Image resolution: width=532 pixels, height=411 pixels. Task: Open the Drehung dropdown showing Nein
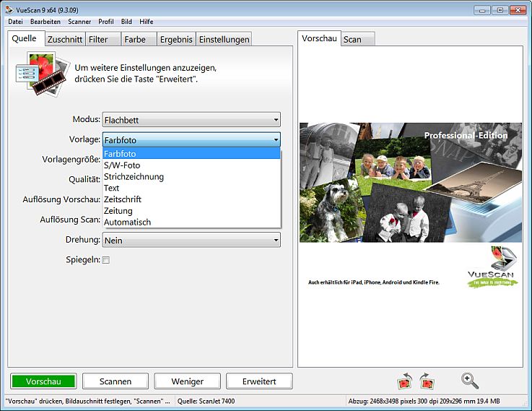pyautogui.click(x=191, y=240)
